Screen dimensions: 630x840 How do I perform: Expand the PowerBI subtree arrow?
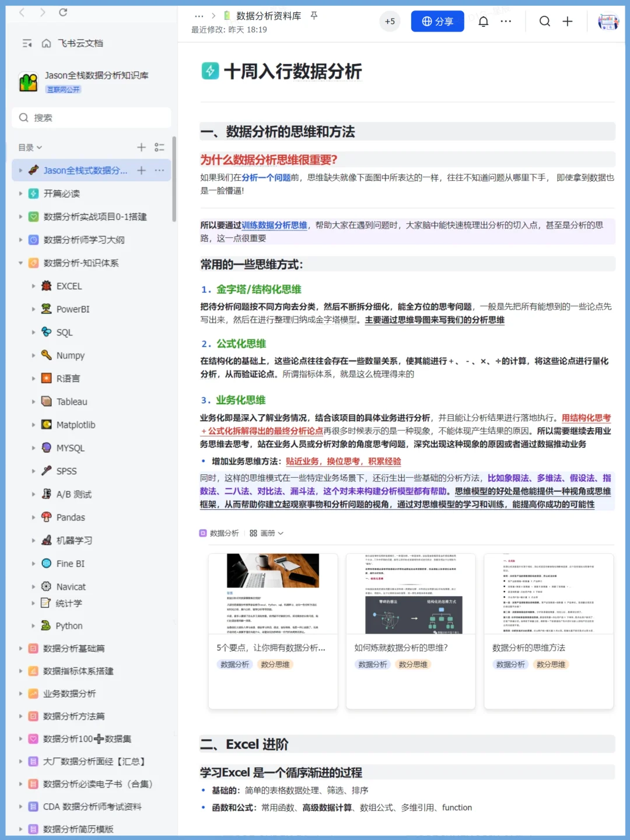point(33,309)
